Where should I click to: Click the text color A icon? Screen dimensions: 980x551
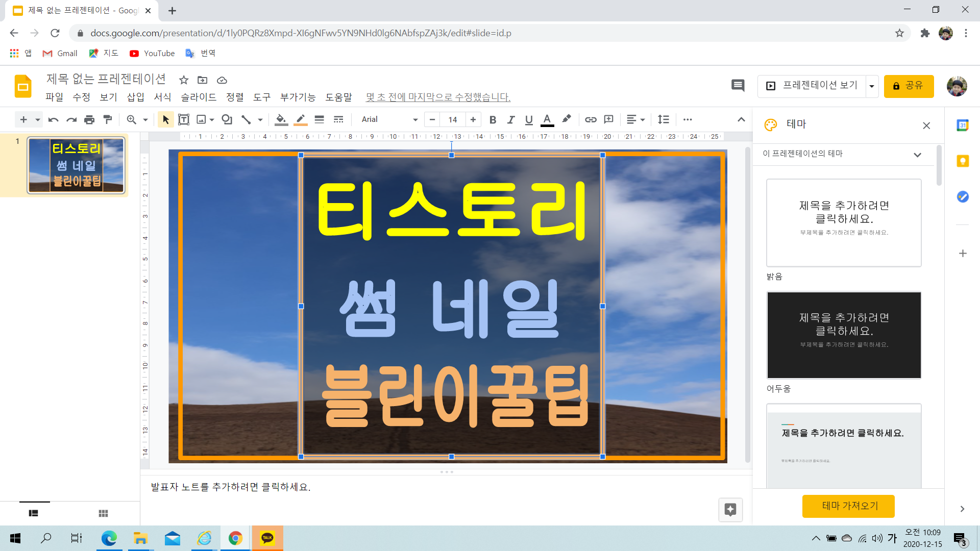pyautogui.click(x=547, y=119)
